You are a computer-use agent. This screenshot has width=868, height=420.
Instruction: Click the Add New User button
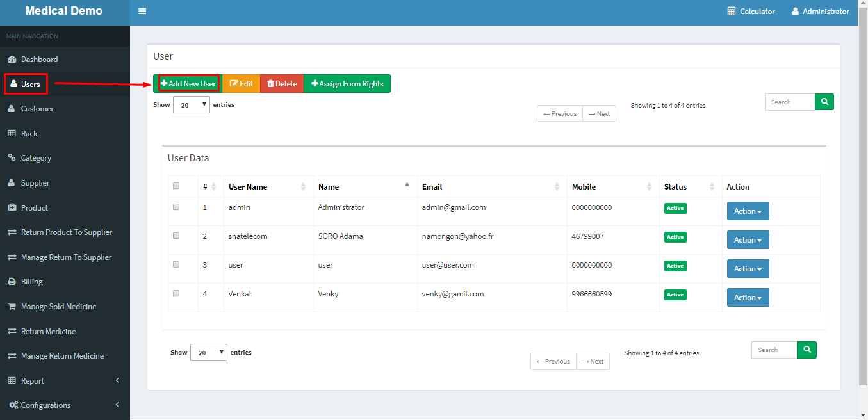[188, 84]
